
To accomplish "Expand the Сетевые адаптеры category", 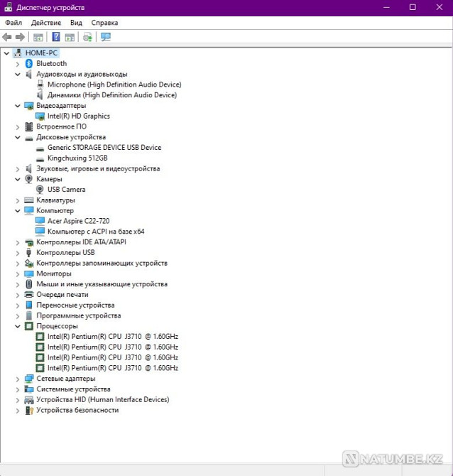I will pyautogui.click(x=18, y=379).
